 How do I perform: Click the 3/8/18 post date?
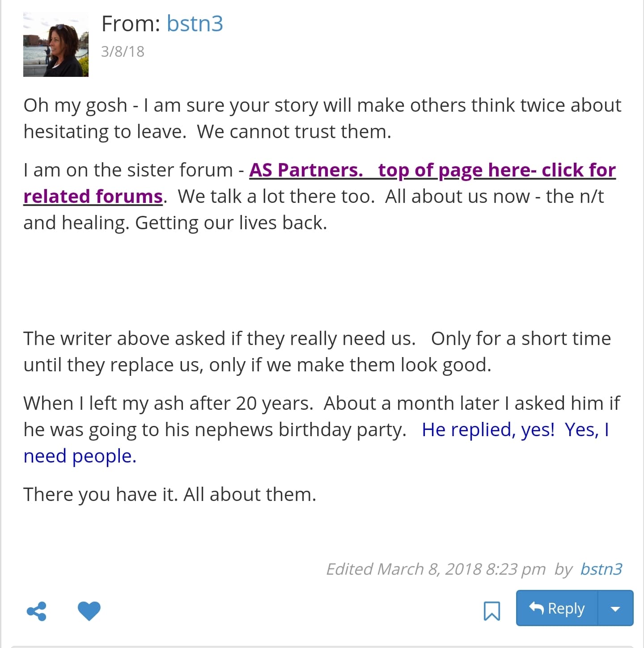coord(123,51)
